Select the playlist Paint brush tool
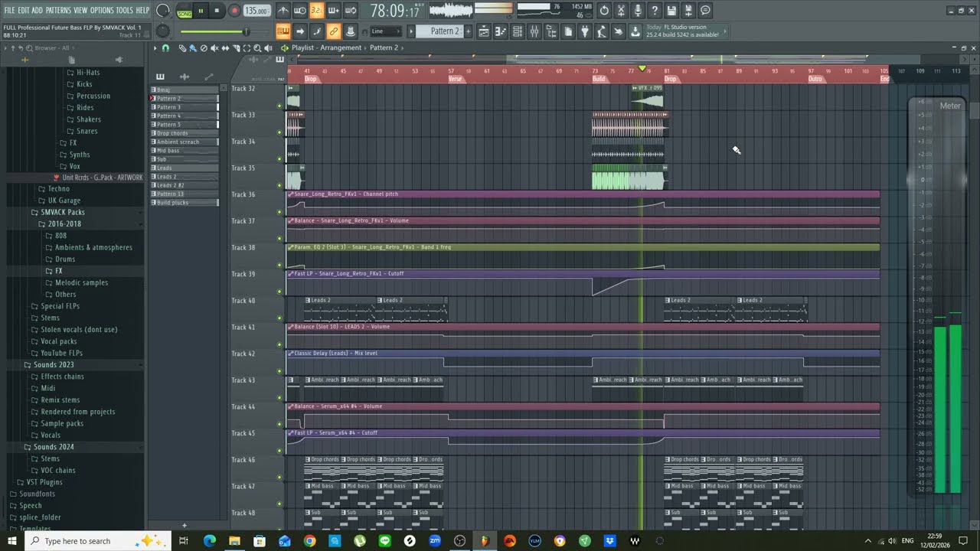The image size is (980, 551). pyautogui.click(x=193, y=48)
